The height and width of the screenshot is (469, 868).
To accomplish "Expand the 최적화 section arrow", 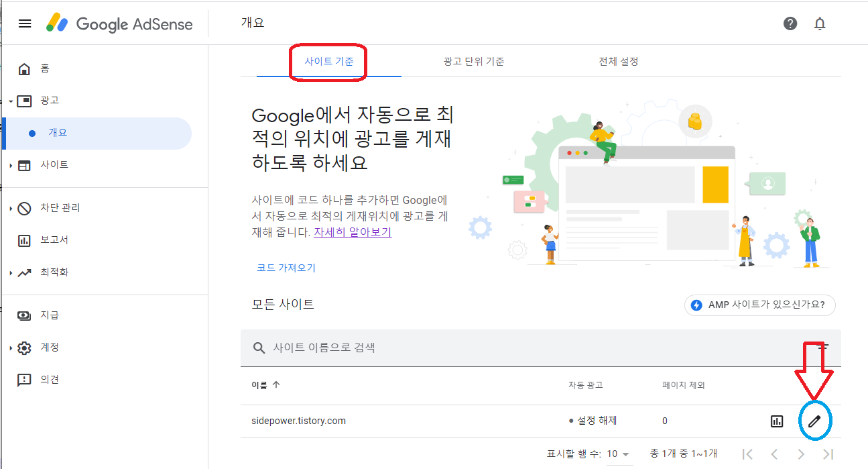I will pos(11,273).
